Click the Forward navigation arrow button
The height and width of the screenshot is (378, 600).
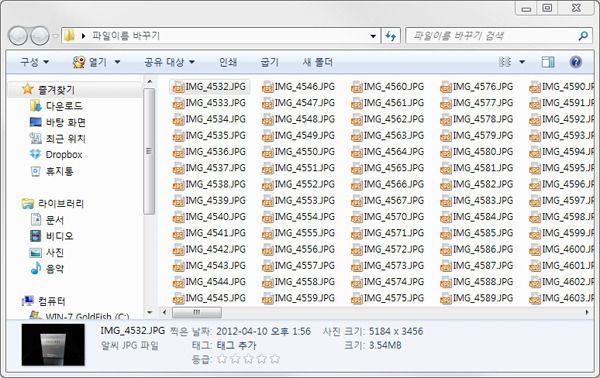40,36
